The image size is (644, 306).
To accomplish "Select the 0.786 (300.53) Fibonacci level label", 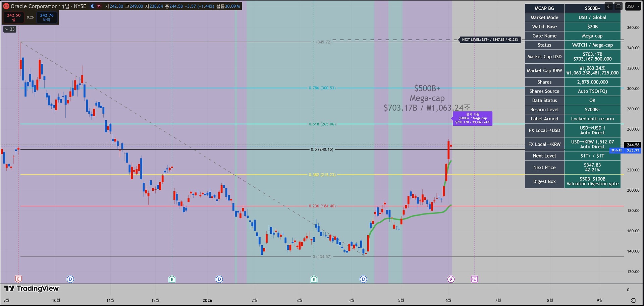I will (322, 88).
